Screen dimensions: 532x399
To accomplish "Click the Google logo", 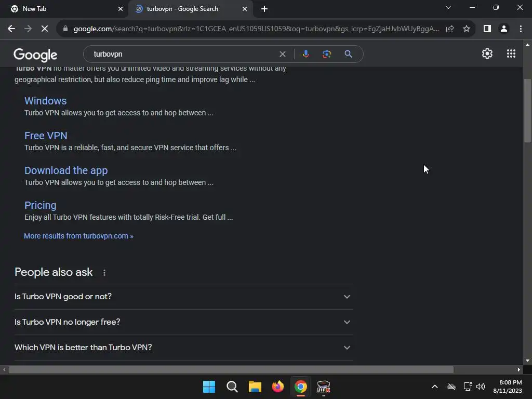I will [35, 55].
